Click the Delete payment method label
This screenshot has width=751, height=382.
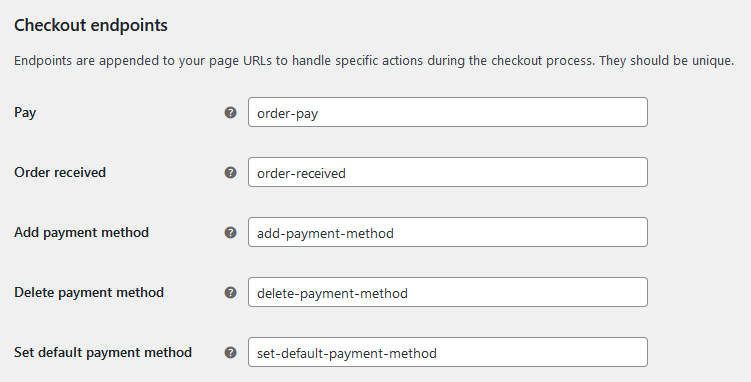(89, 292)
